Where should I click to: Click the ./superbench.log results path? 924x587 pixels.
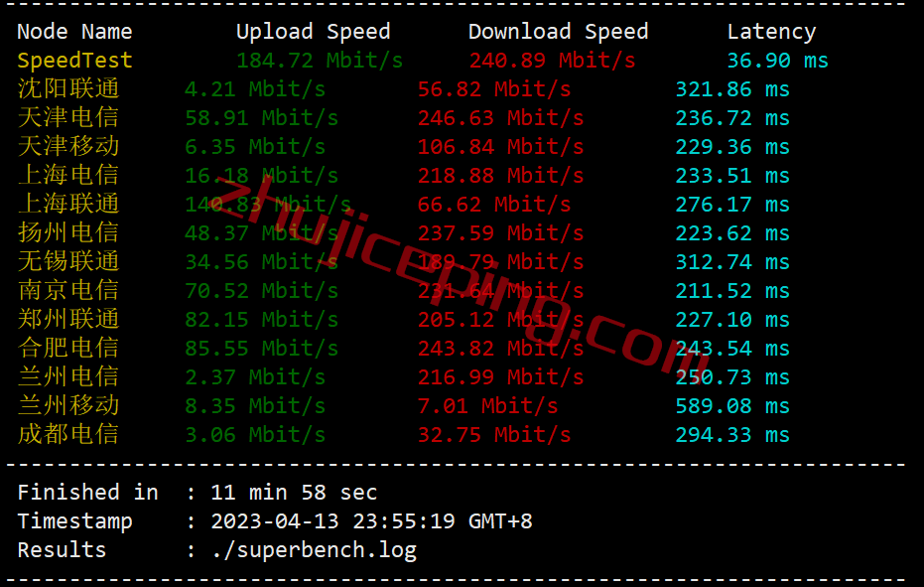(x=314, y=550)
